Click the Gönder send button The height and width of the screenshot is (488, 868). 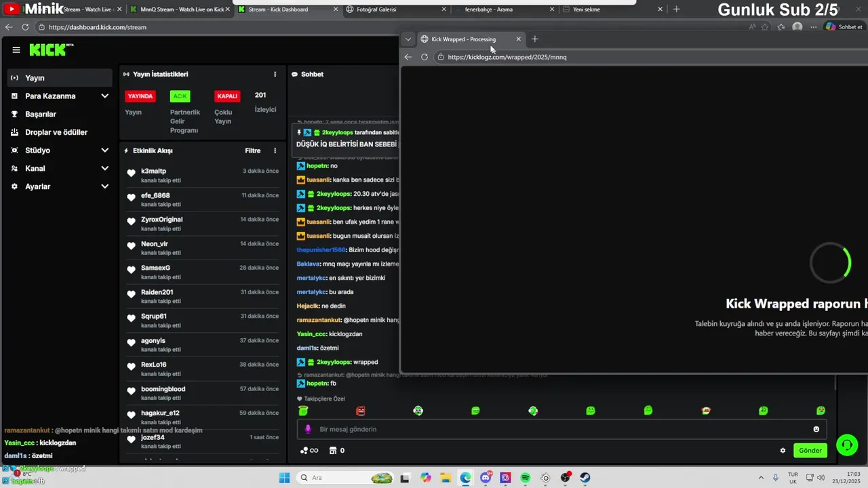(x=810, y=451)
